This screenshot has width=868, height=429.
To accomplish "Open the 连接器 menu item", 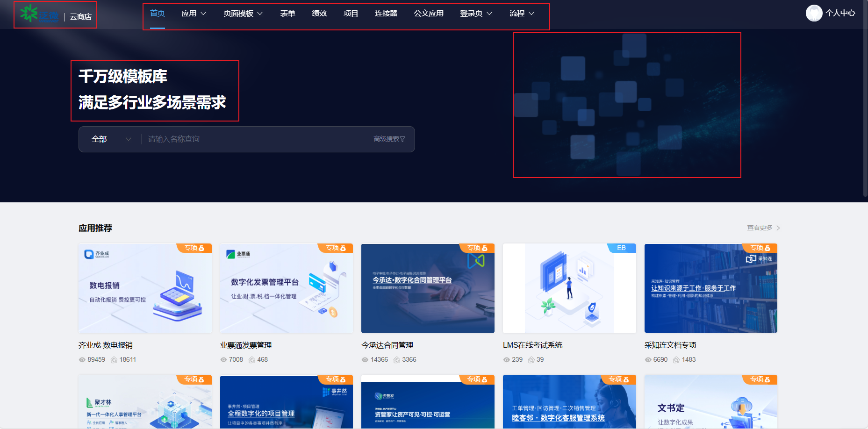I will (386, 14).
